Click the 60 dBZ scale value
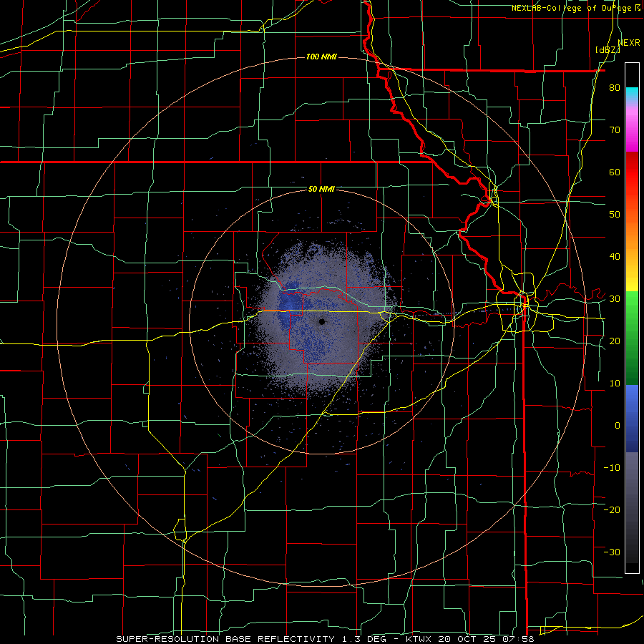 [x=615, y=172]
